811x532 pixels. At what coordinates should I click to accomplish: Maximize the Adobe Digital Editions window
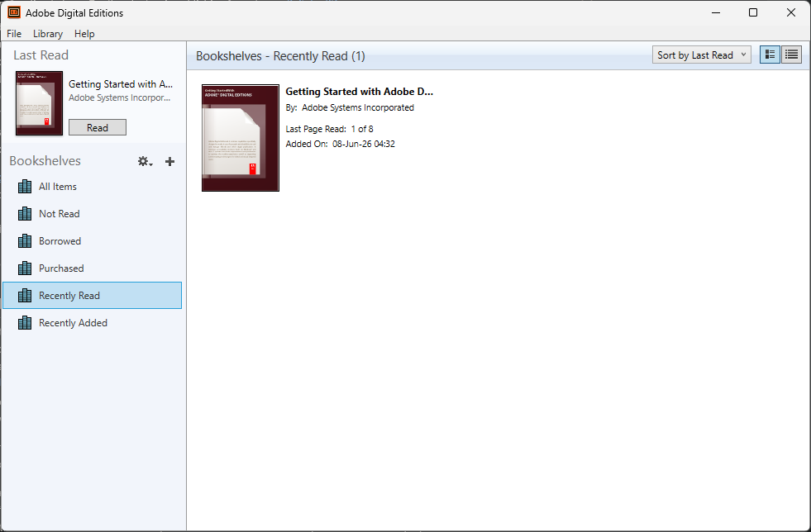click(753, 12)
